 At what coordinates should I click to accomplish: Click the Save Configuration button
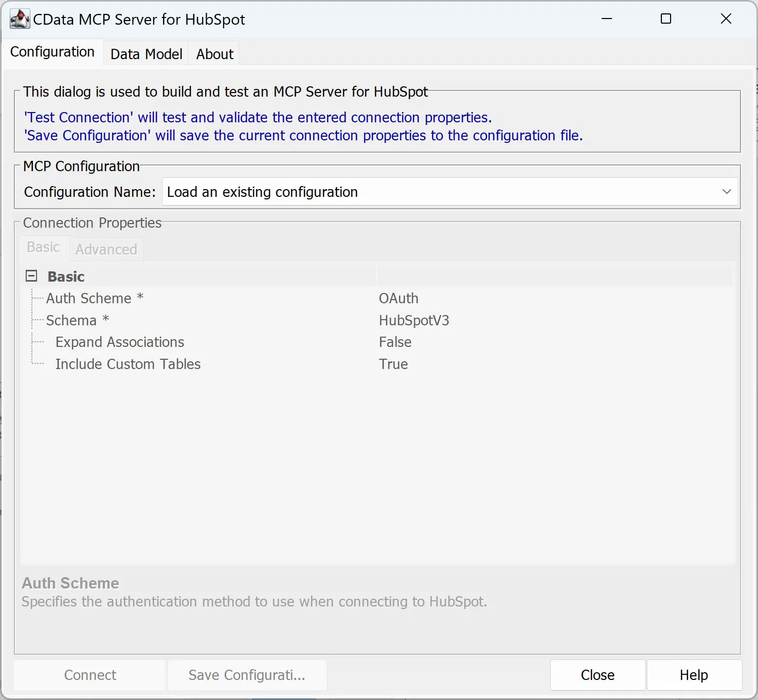click(x=246, y=675)
